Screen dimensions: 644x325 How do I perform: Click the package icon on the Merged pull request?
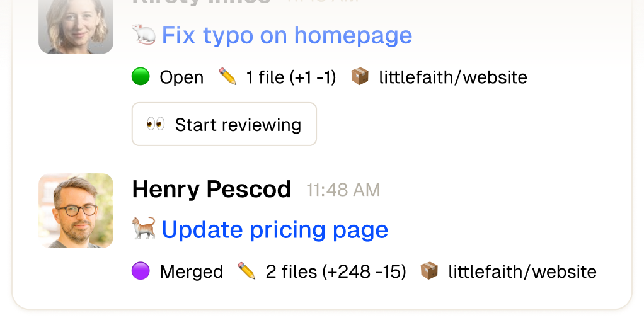tap(429, 271)
